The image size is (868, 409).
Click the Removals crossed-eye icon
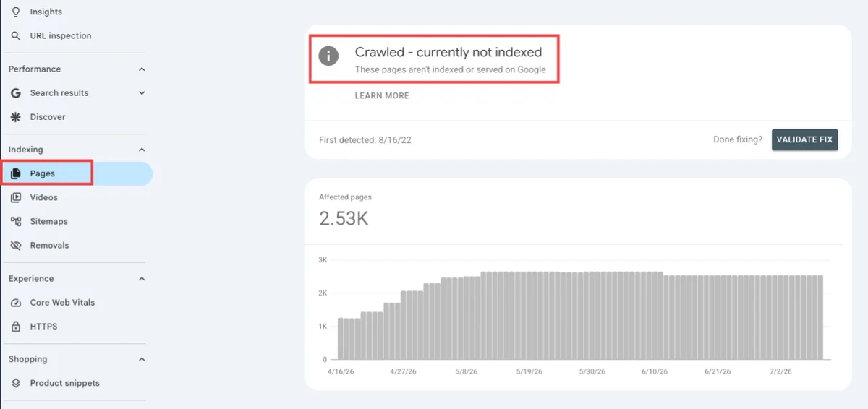click(16, 246)
